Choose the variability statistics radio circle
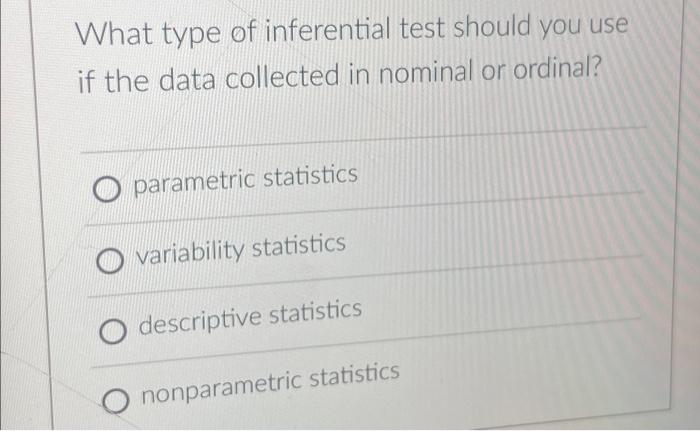Image resolution: width=700 pixels, height=431 pixels. pyautogui.click(x=109, y=261)
